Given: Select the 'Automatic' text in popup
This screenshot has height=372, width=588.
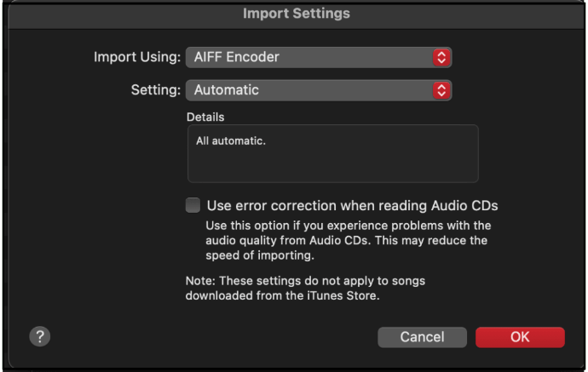Looking at the screenshot, I should 227,89.
